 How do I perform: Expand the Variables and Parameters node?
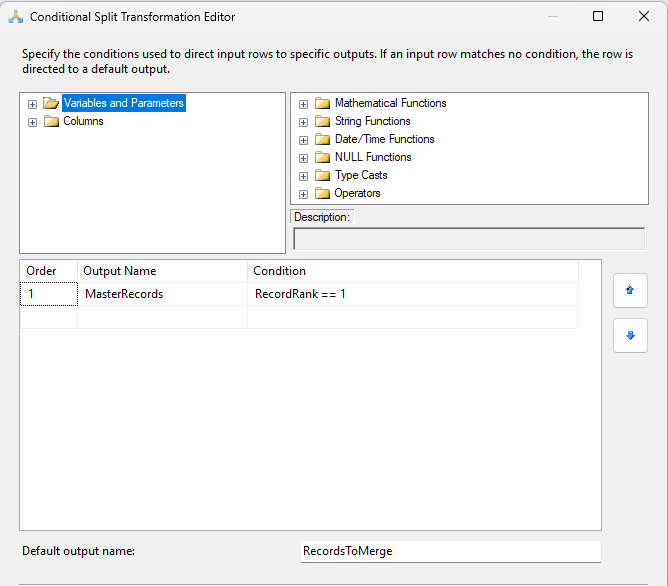click(33, 104)
